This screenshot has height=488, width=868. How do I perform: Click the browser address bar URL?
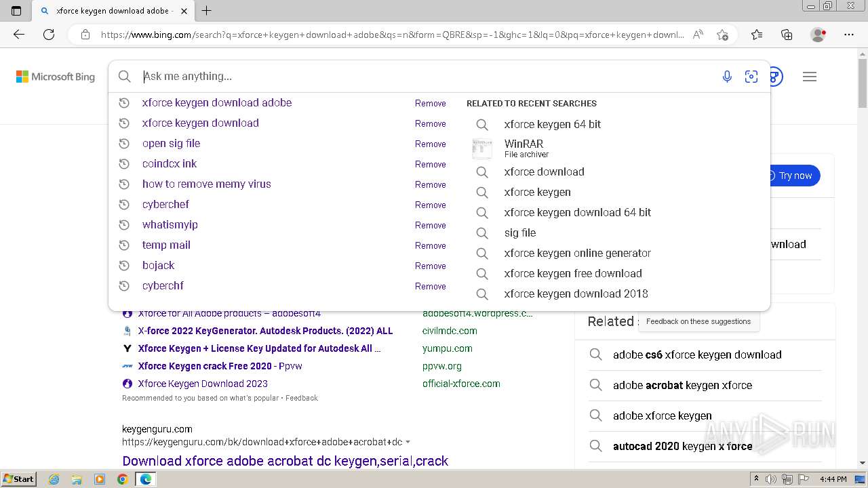click(x=392, y=35)
